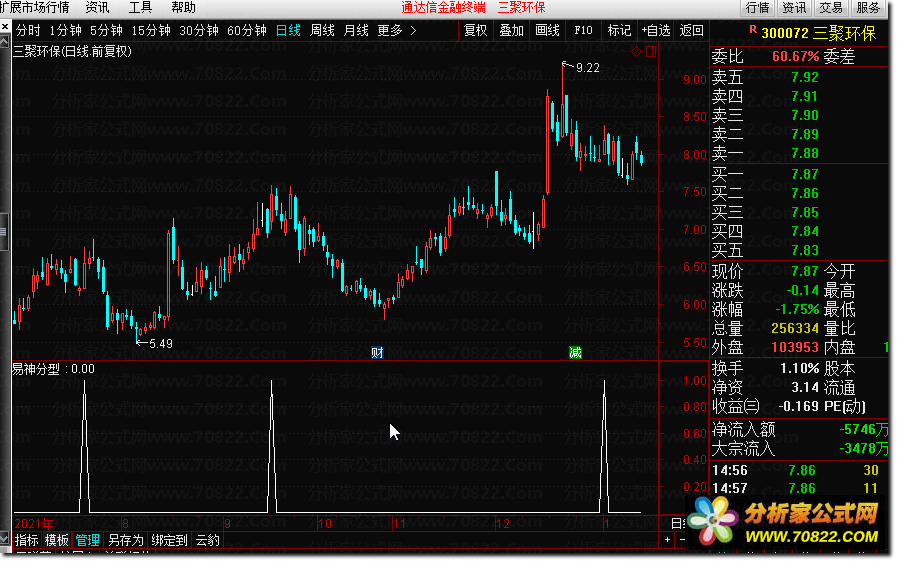Screen dimensions: 897x561
Task: Click the red diamond icon above chart
Action: (636, 52)
